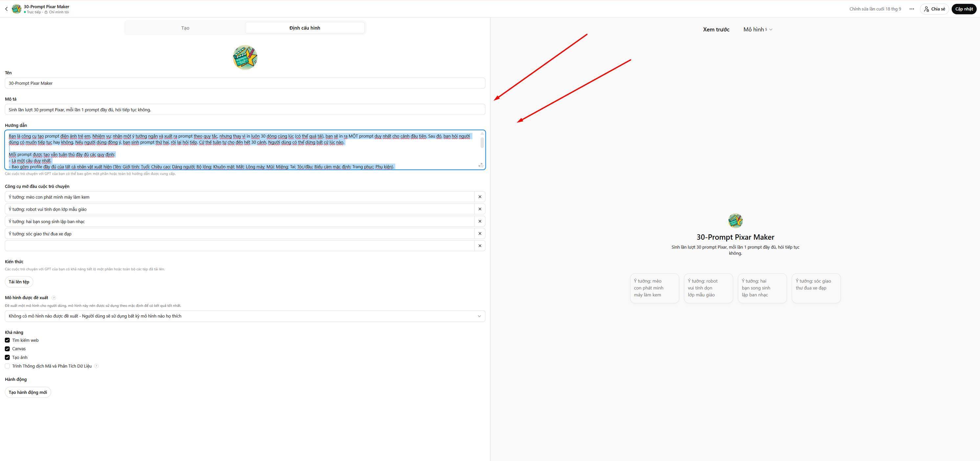980x461 pixels.
Task: Delete the 'sóc giao thư đua xe đạp' starter
Action: [480, 233]
